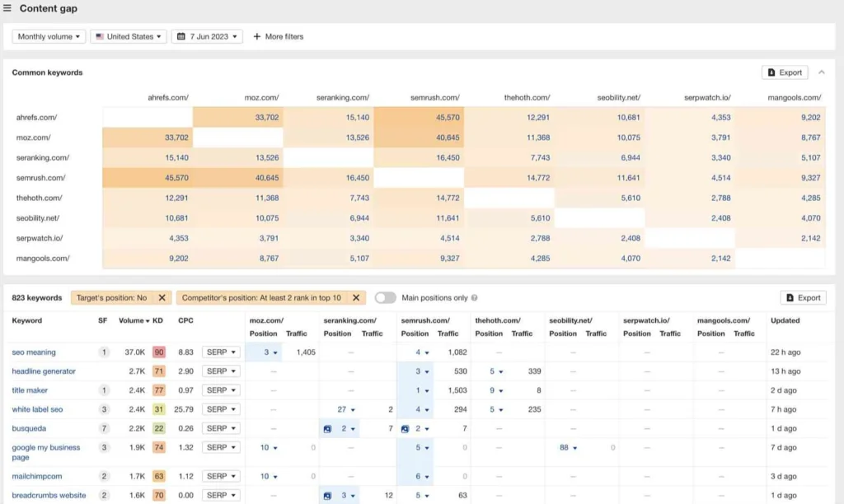
Task: Open SERP dropdown for breadcrumbs website
Action: 221,496
